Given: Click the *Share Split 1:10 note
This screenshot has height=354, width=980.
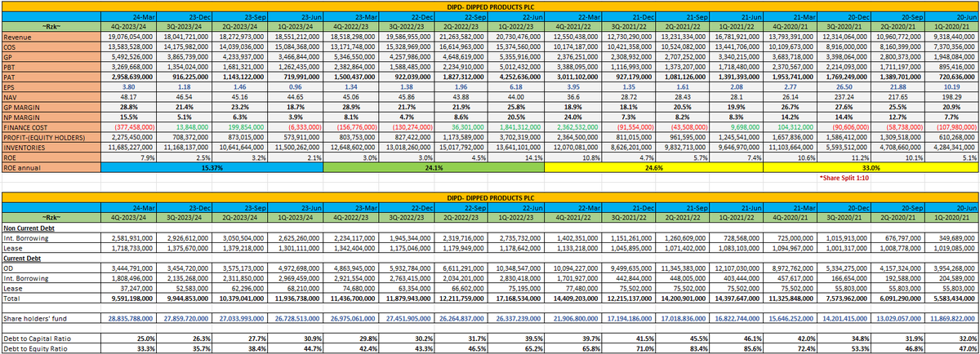Looking at the screenshot, I should tap(844, 177).
